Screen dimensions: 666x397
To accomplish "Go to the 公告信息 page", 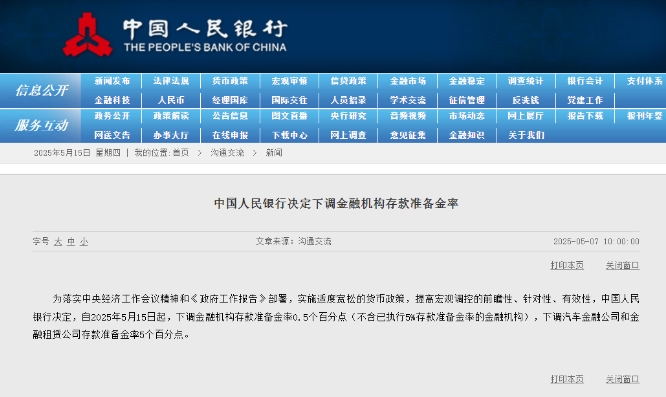I will pos(230,116).
